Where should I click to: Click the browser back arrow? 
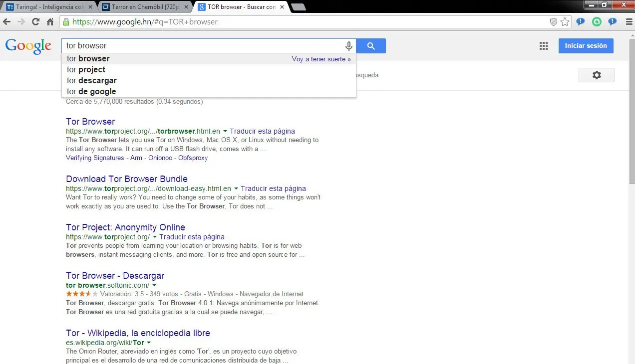pyautogui.click(x=7, y=22)
